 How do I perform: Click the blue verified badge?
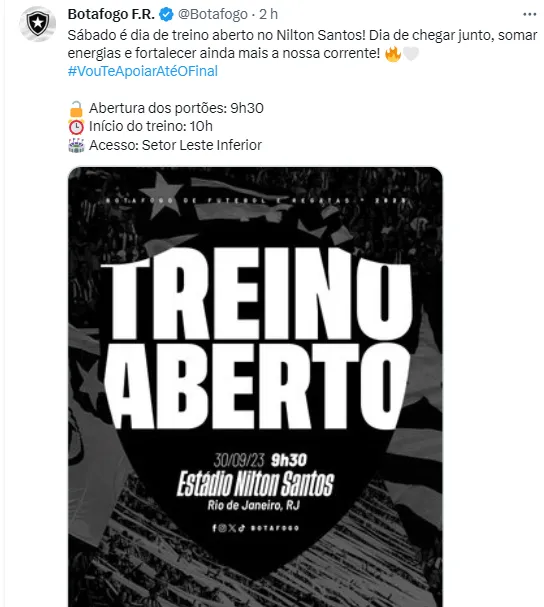coord(166,15)
